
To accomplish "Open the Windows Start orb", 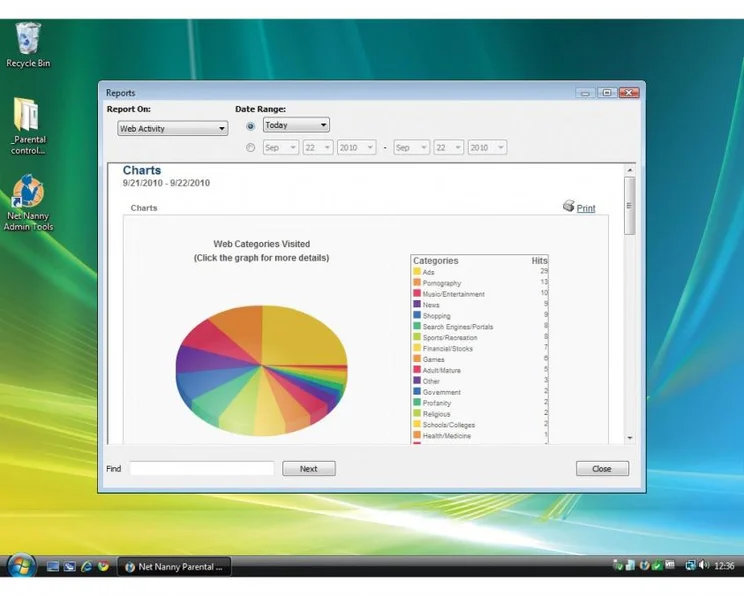I will [20, 566].
